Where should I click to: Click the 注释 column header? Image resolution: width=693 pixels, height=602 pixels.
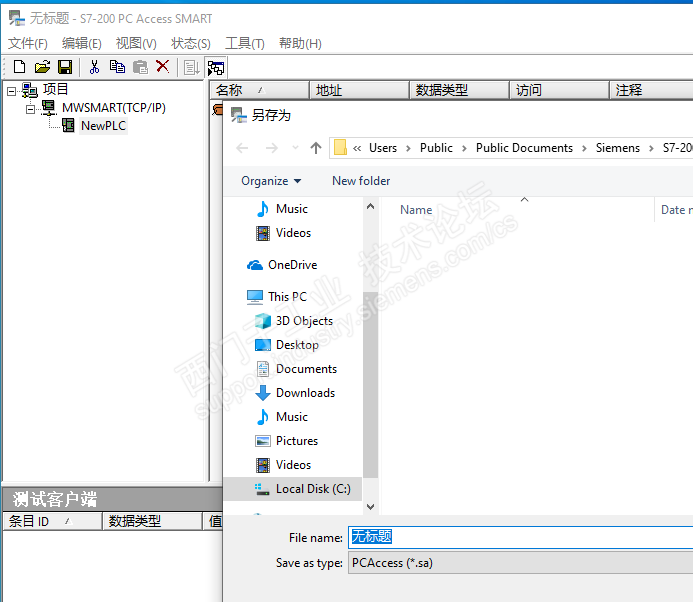point(651,90)
